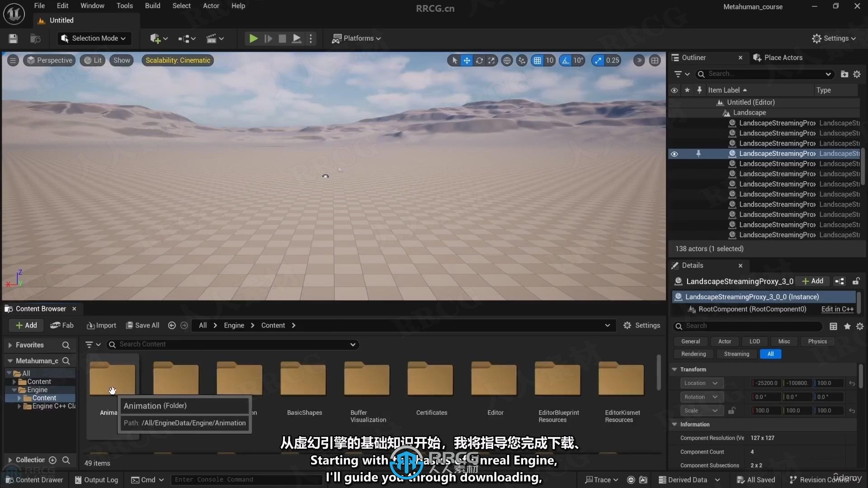
Task: Choose the Rotate tool in viewport
Action: [479, 60]
